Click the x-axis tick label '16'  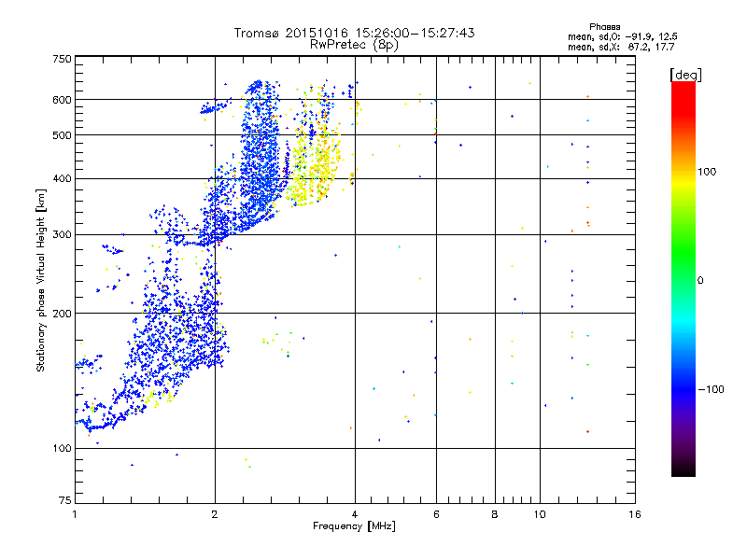(x=635, y=514)
